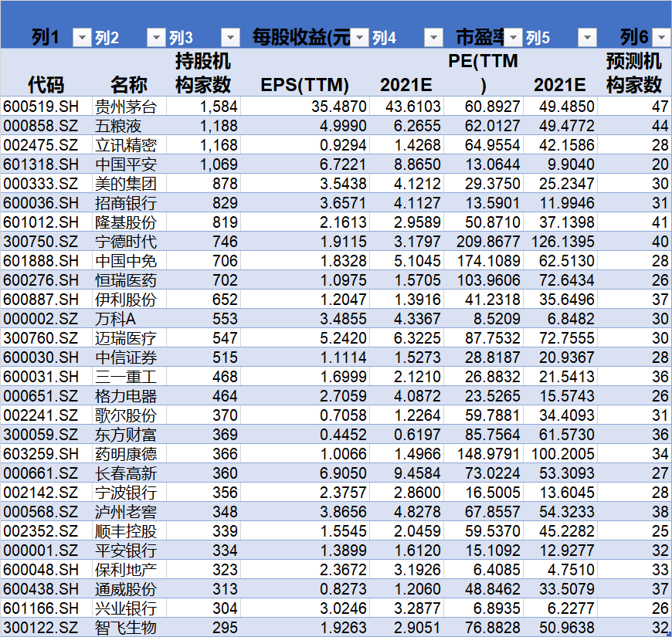Click holdings count 295 for 智飞生物
The image size is (672, 637).
[x=203, y=628]
